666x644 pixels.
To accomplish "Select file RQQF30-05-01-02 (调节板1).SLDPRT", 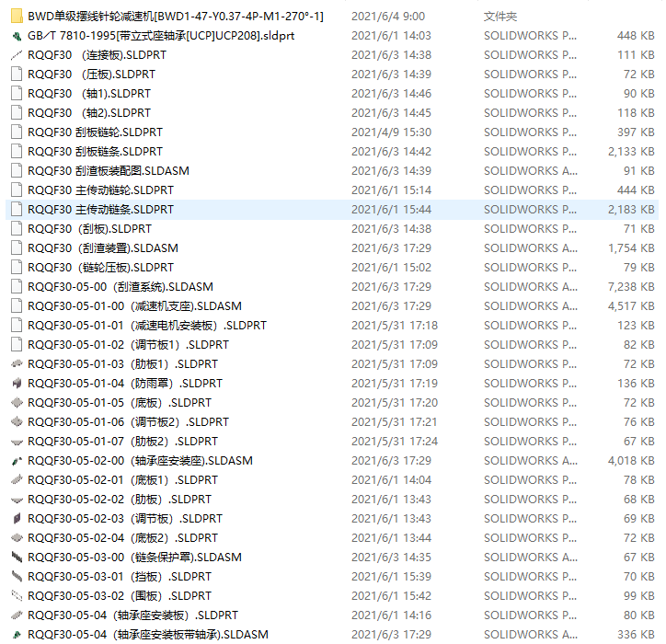I will 128,345.
